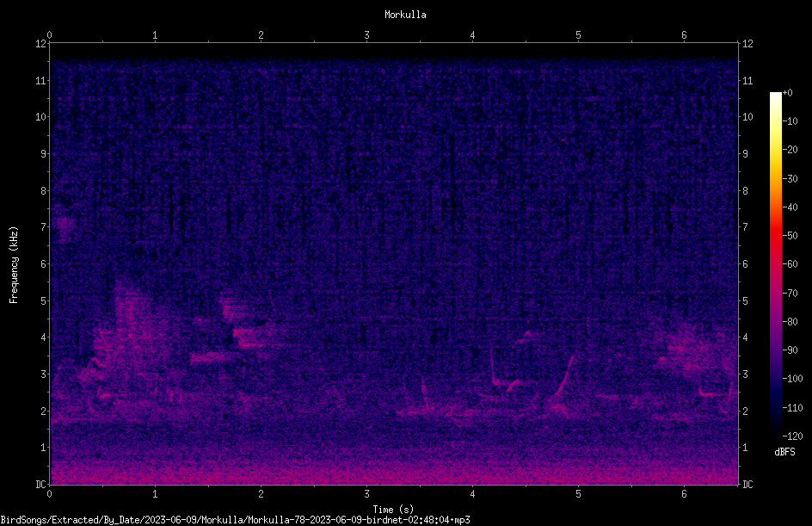This screenshot has height=526, width=812.
Task: Click the "7" tick on left frequency axis
Action: click(x=43, y=227)
